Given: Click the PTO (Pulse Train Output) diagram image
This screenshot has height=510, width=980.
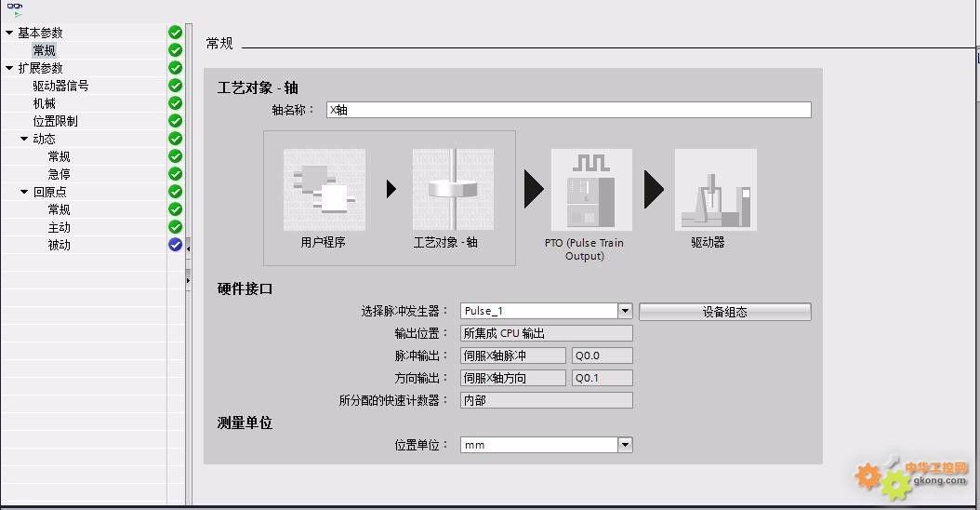Looking at the screenshot, I should (x=591, y=190).
